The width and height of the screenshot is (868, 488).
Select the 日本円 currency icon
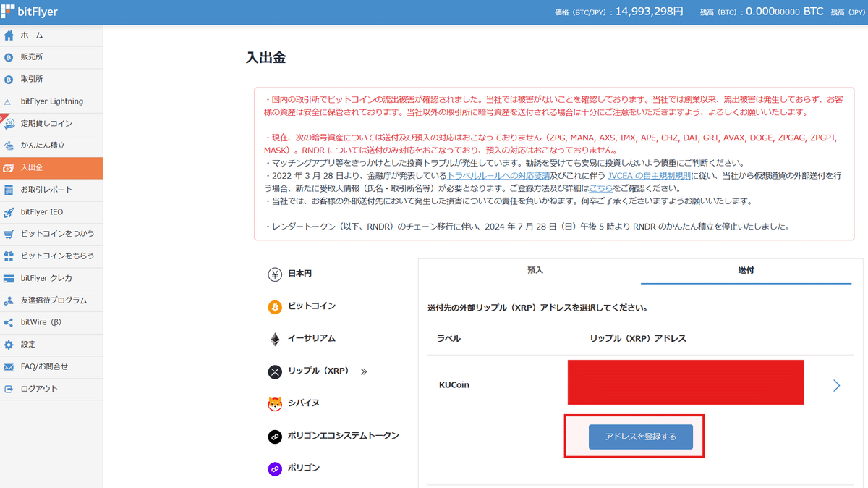pos(274,273)
